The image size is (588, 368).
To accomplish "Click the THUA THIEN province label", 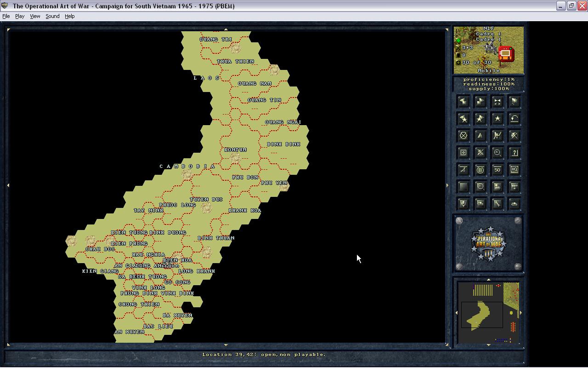I will tap(235, 61).
